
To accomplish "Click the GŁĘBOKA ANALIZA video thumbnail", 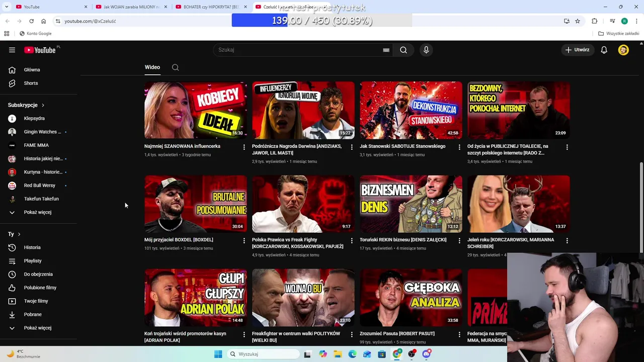I will click(411, 298).
